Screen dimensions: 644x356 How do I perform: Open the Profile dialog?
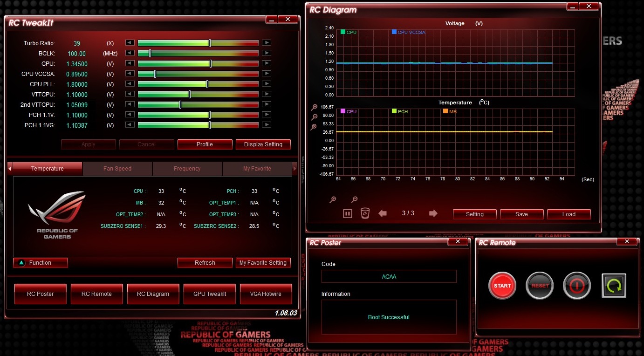[x=205, y=144]
